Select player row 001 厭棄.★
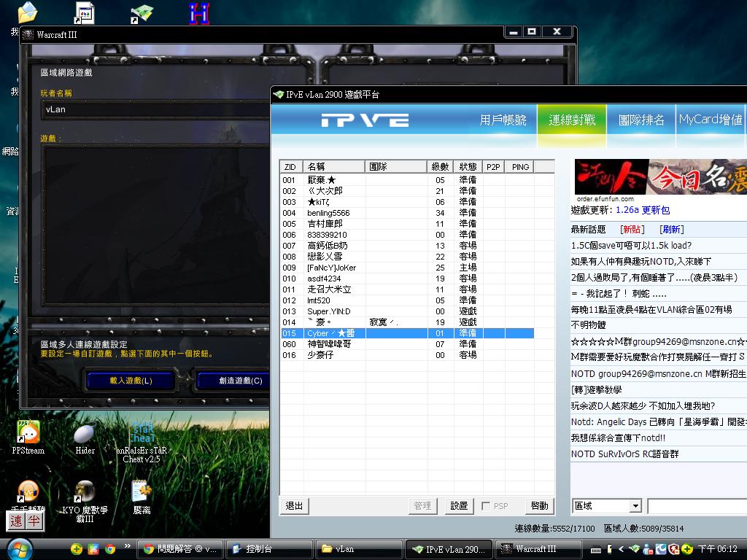The width and height of the screenshot is (747, 560). tap(407, 180)
